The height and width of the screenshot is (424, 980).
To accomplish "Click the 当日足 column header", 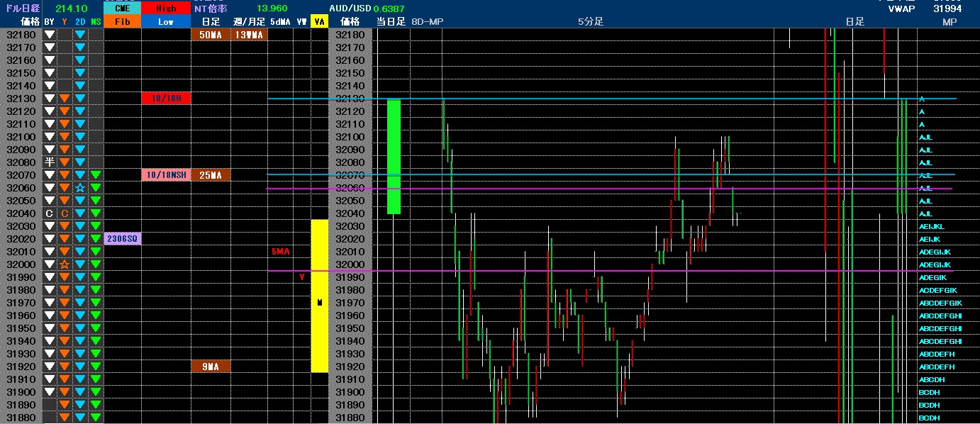I will (391, 22).
